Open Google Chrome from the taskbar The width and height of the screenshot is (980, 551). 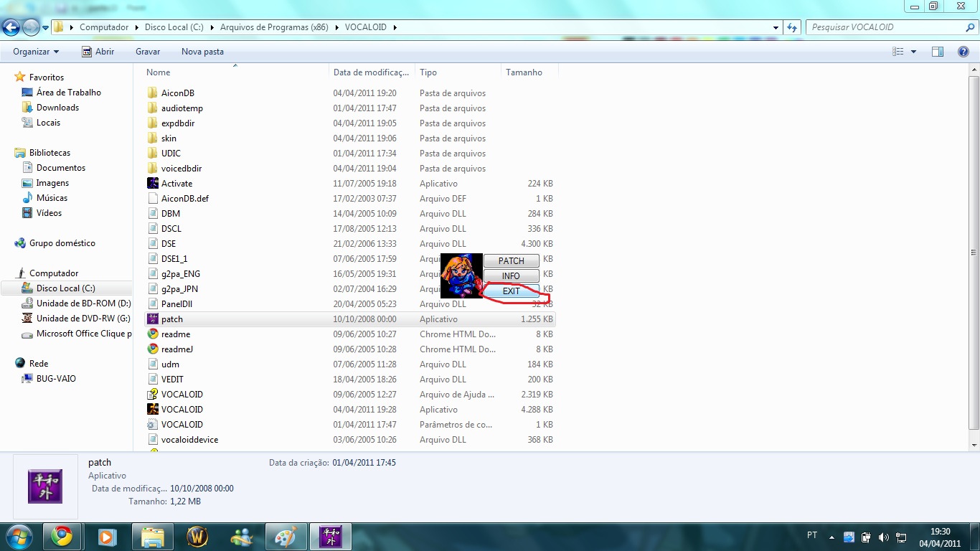(62, 537)
